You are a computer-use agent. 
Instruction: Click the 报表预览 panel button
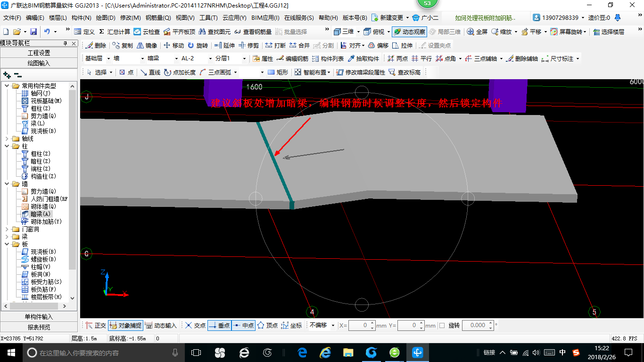pyautogui.click(x=39, y=327)
